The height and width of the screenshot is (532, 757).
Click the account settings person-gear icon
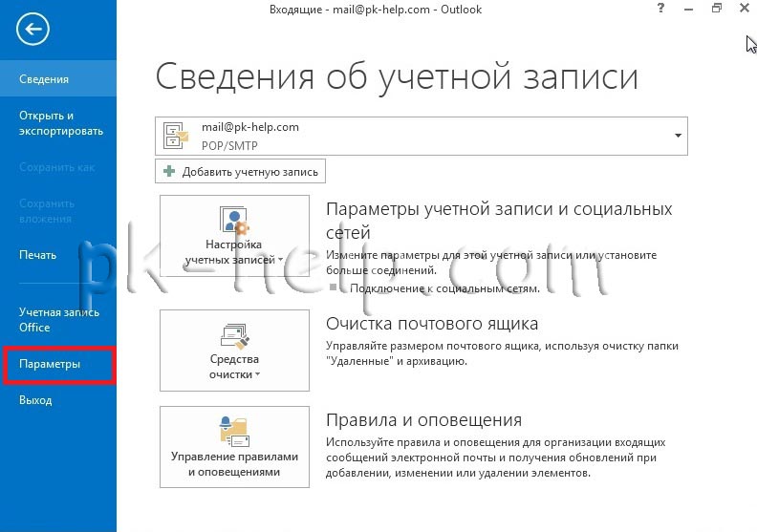(234, 220)
